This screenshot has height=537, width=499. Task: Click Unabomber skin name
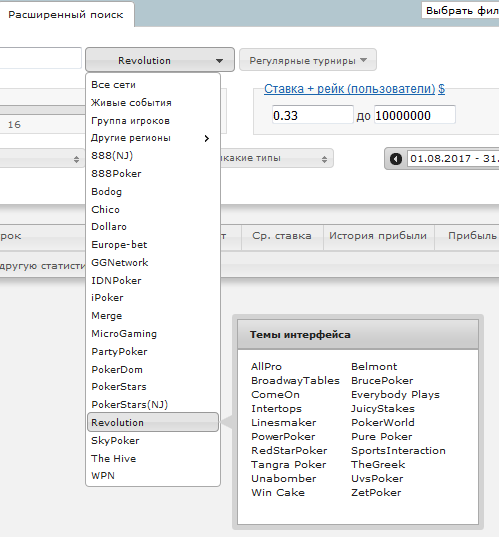point(284,479)
